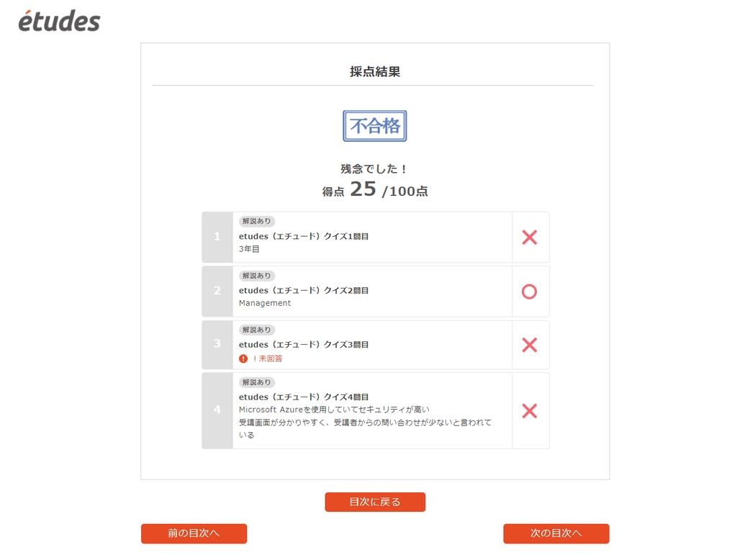
Task: Open quiz question 1 title
Action: tap(304, 236)
